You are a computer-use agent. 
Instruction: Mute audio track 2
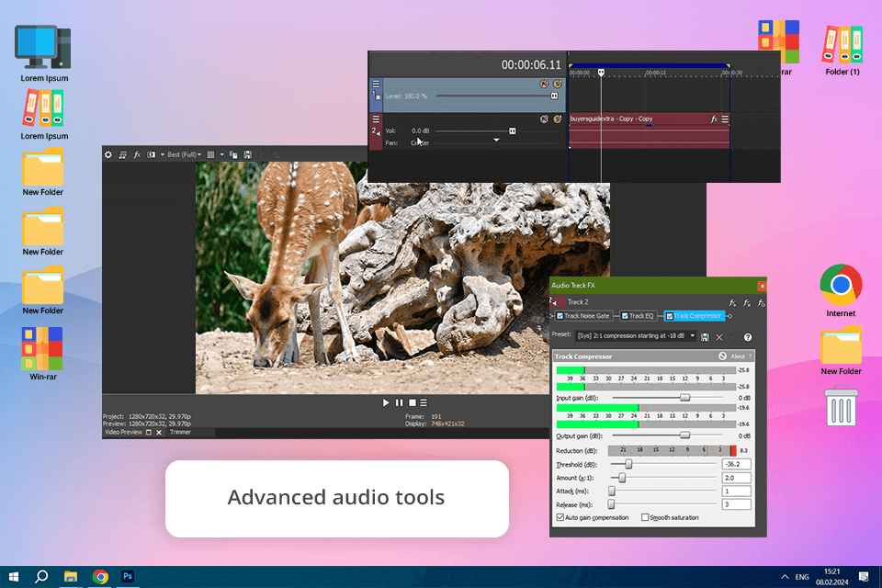(x=544, y=119)
